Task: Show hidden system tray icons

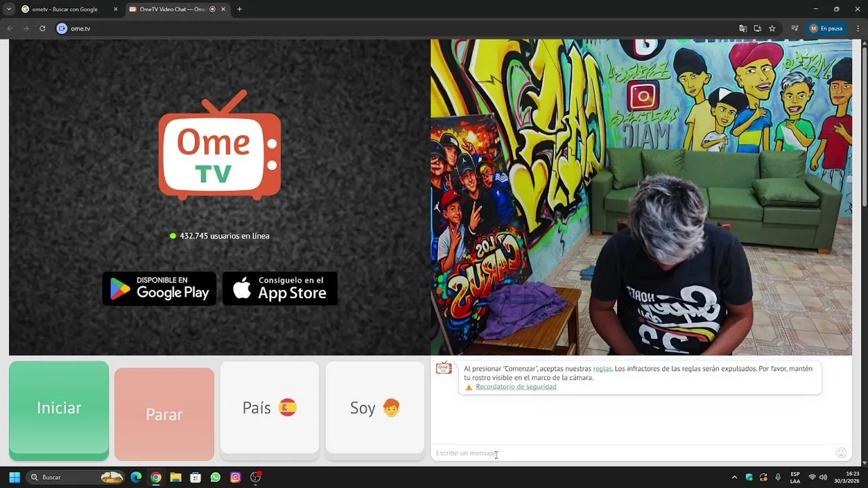Action: click(734, 477)
